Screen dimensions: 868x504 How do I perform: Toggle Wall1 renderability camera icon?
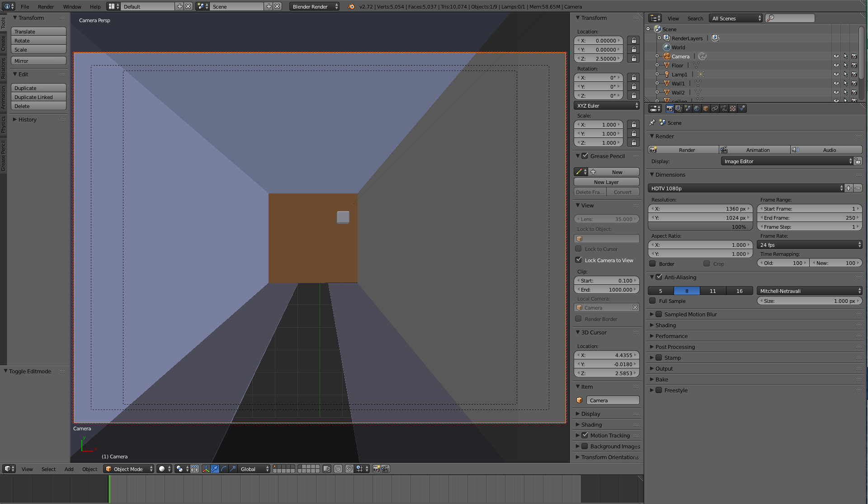tap(854, 84)
